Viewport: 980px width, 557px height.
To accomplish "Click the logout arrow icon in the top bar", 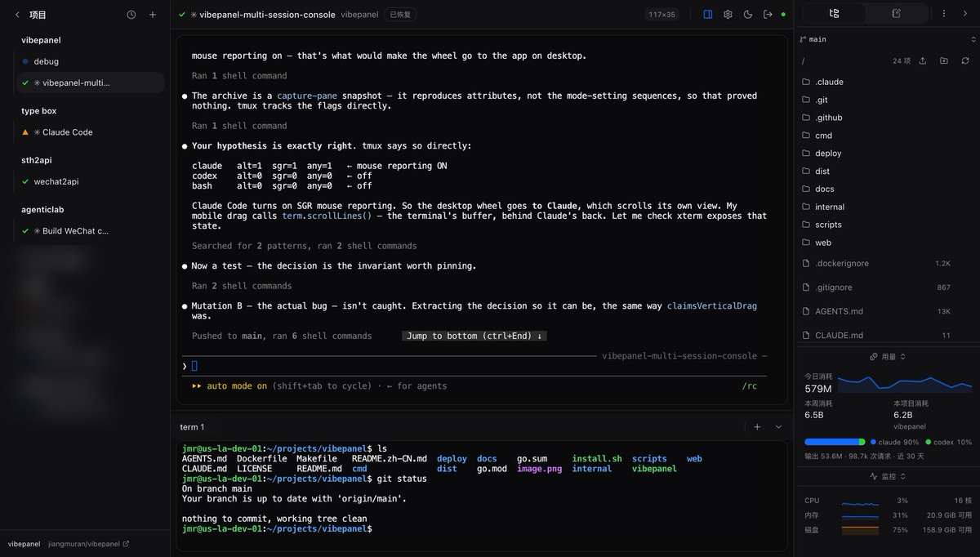I will click(x=768, y=14).
